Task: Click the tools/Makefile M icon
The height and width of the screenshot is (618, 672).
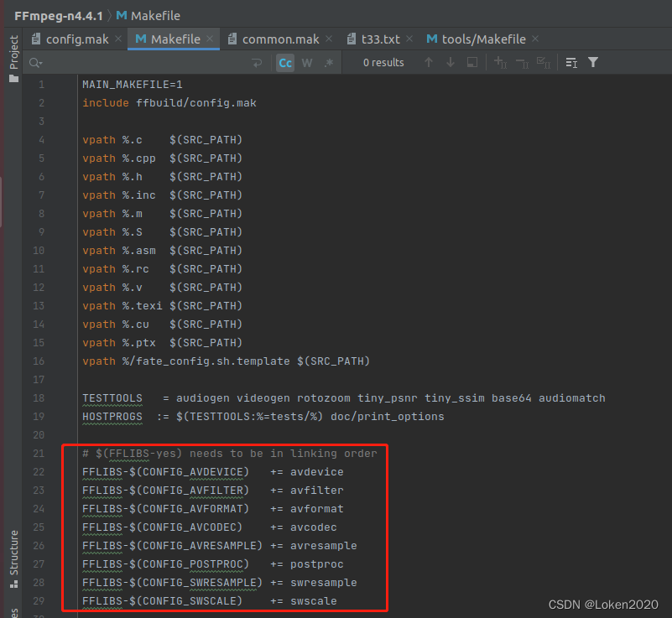Action: pyautogui.click(x=432, y=39)
